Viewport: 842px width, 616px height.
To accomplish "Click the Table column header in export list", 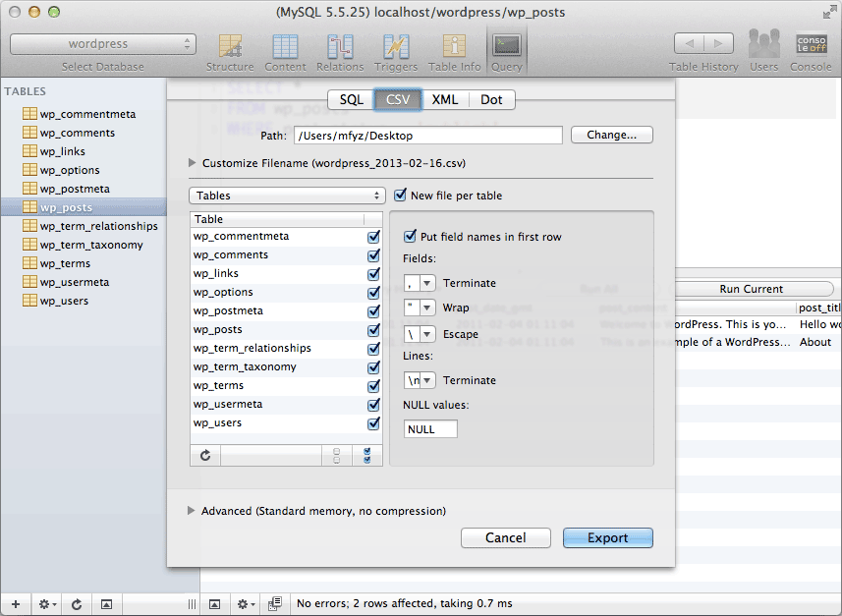I will 277,219.
